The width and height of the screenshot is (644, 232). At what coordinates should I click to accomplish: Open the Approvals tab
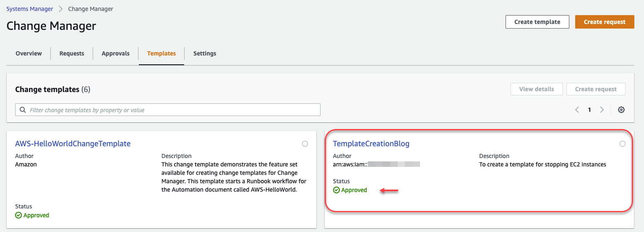point(115,53)
